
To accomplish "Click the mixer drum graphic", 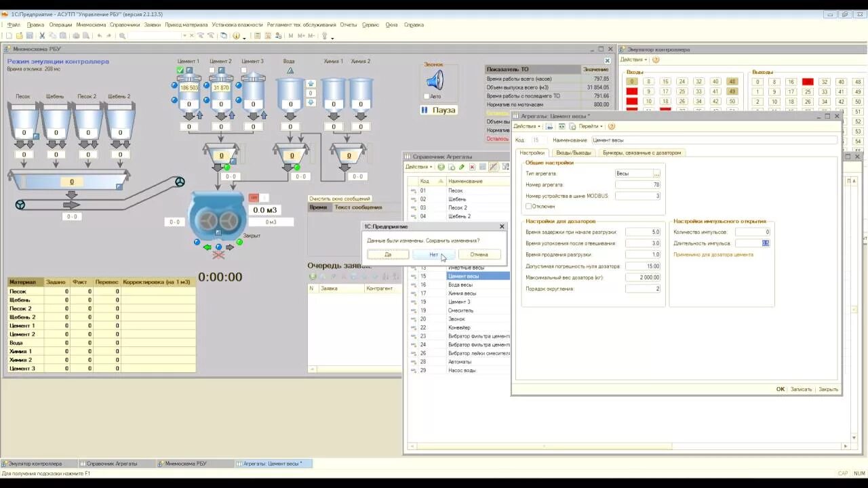I will (217, 217).
